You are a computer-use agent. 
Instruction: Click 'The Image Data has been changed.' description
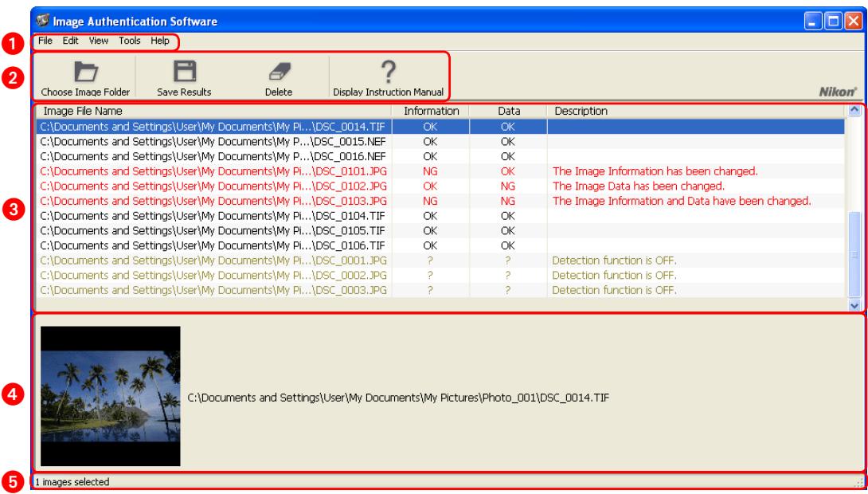pyautogui.click(x=639, y=186)
